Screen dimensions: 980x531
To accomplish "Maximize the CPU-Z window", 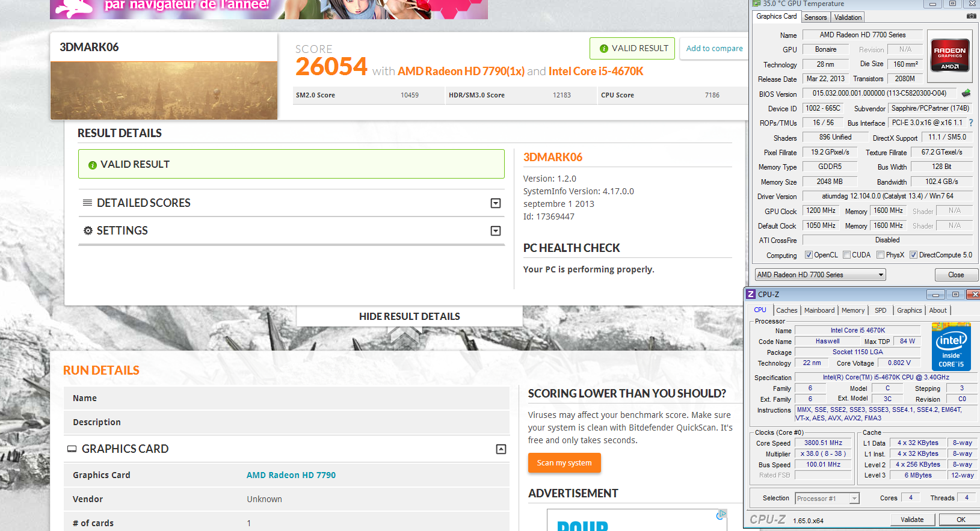I will tap(955, 294).
